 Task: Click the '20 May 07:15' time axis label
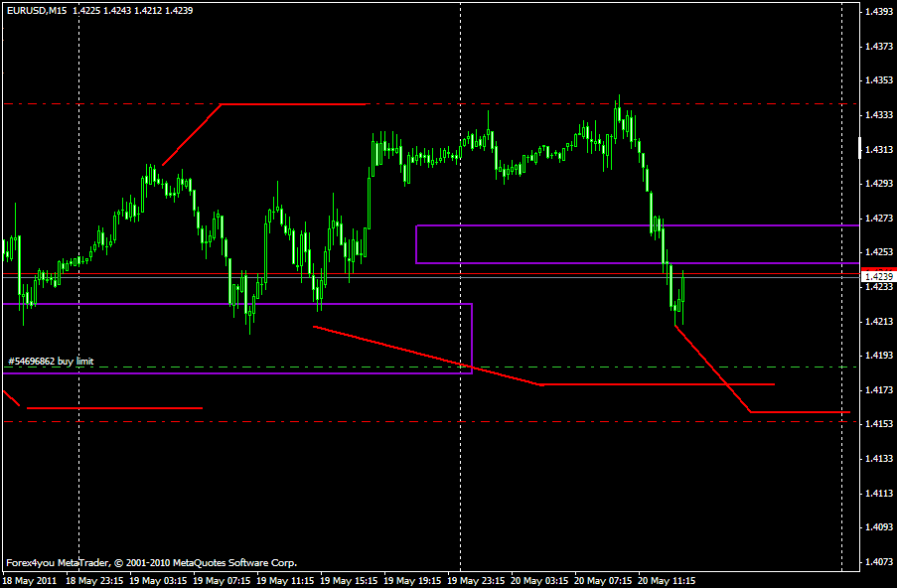603,581
